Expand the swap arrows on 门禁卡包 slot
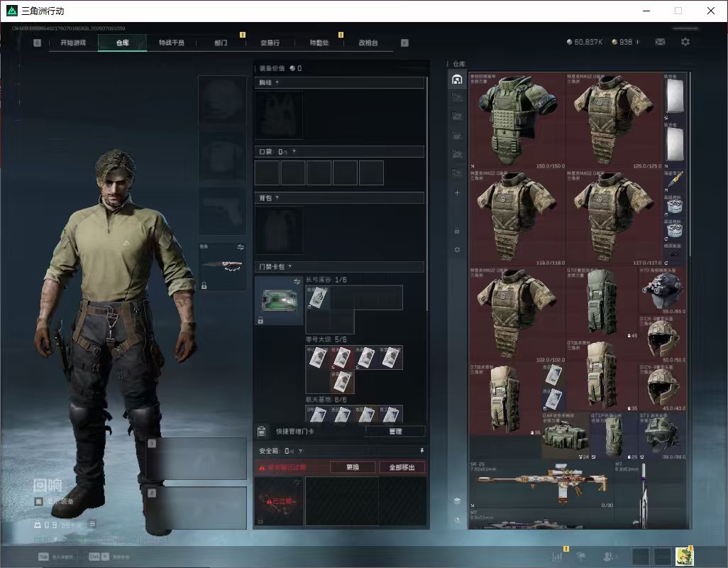728x568 pixels. 297,281
